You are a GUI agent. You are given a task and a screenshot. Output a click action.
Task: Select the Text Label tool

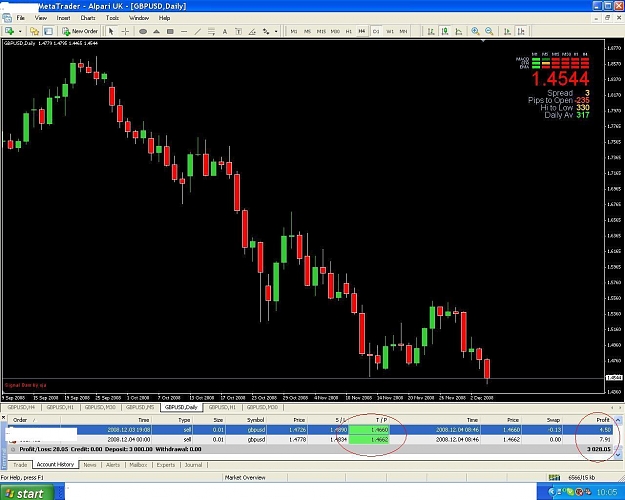click(238, 31)
